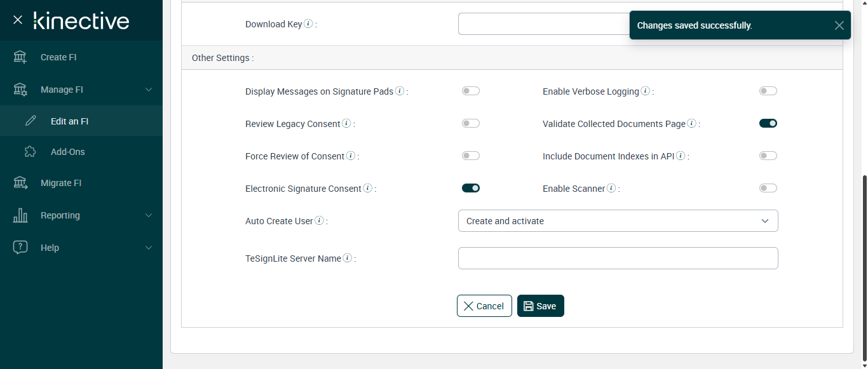Click the Migrate FI sidebar icon
The width and height of the screenshot is (868, 369).
[x=20, y=183]
